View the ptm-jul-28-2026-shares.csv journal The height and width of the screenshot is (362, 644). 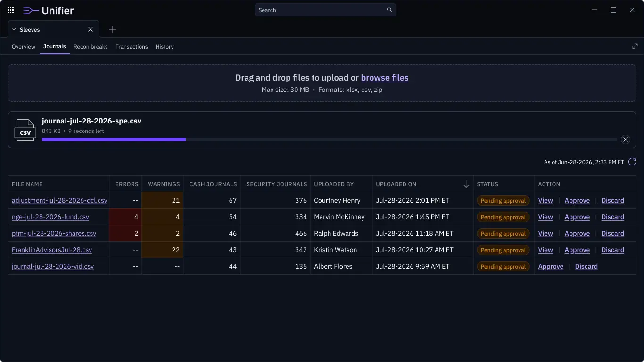pos(545,233)
